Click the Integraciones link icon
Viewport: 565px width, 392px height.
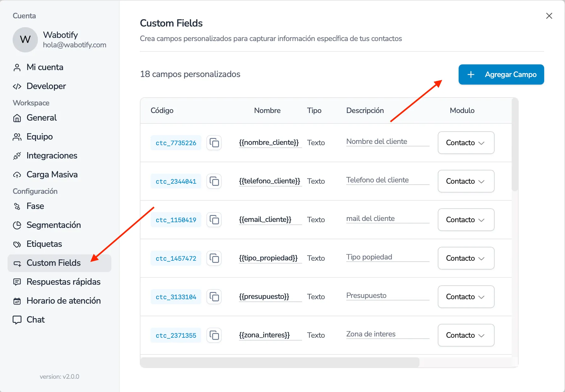tap(17, 156)
